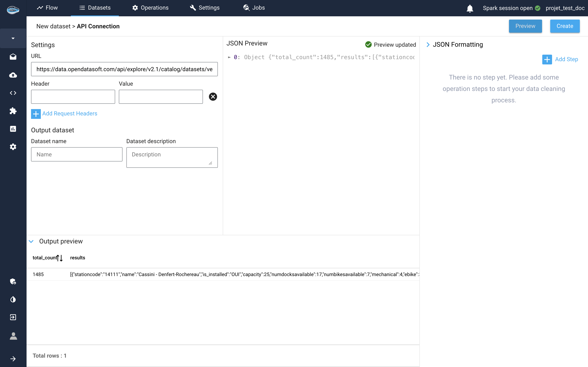Expand sidebar with bottom arrow
This screenshot has height=367, width=588.
[13, 359]
